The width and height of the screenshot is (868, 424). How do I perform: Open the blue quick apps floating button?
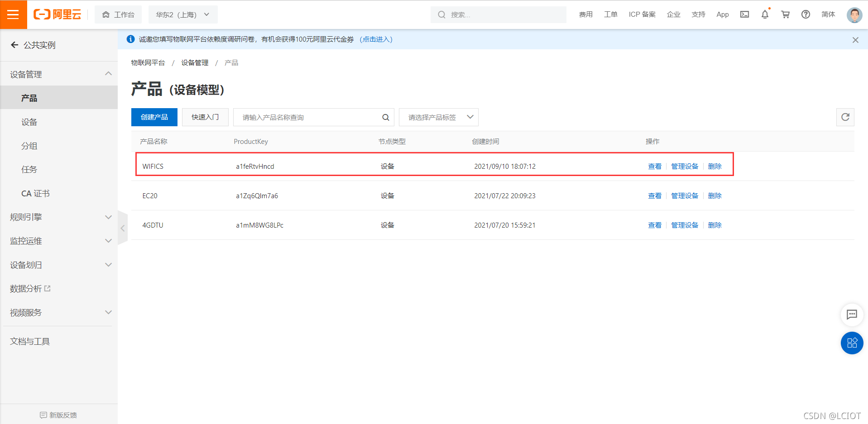(x=852, y=343)
